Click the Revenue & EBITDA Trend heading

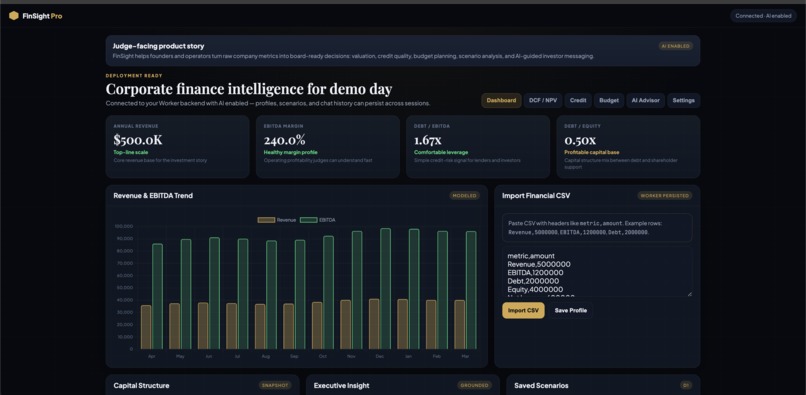(153, 195)
